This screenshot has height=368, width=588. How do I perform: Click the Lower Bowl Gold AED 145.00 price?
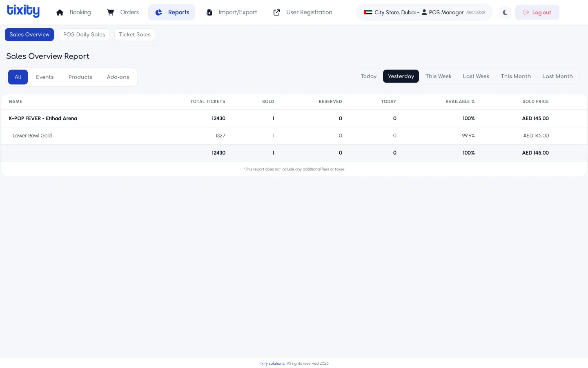[x=536, y=136]
